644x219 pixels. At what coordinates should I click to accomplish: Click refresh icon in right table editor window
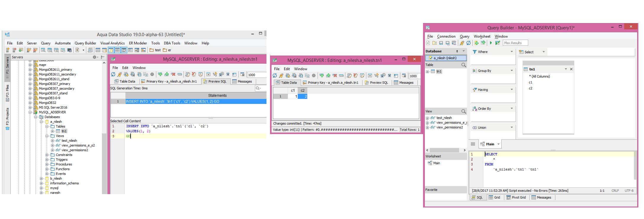coord(275,75)
